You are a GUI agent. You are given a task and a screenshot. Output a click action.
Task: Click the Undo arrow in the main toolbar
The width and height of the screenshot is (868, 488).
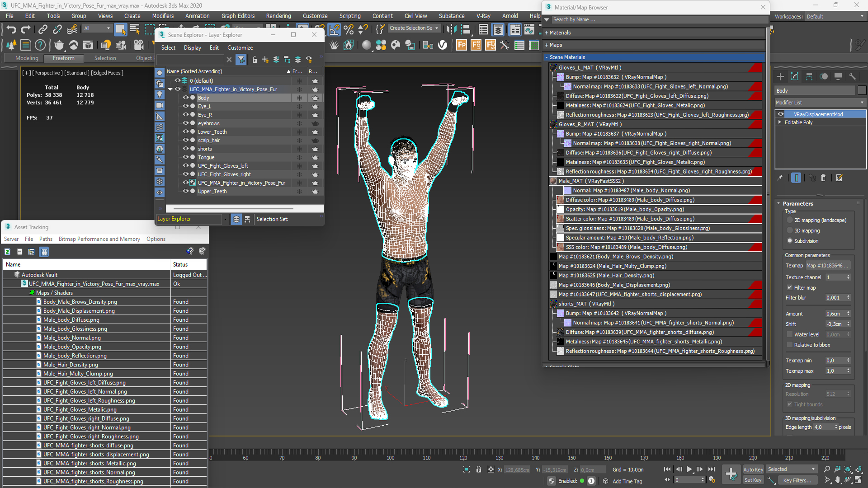click(x=11, y=29)
